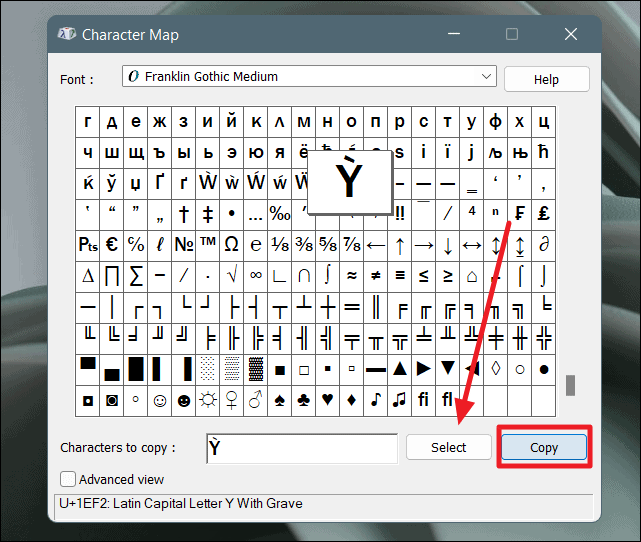Click the Help button
This screenshot has width=641, height=542.
pyautogui.click(x=546, y=79)
